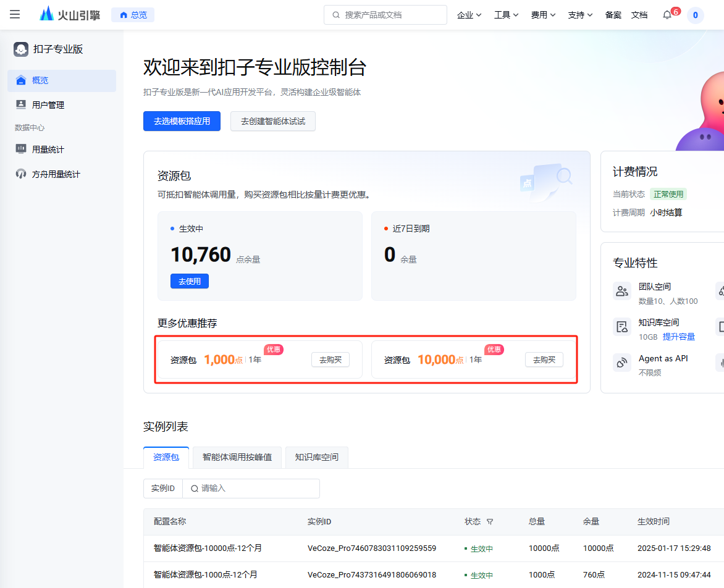Click the 配置名称 column header
Screen dimensions: 724x588
point(170,521)
